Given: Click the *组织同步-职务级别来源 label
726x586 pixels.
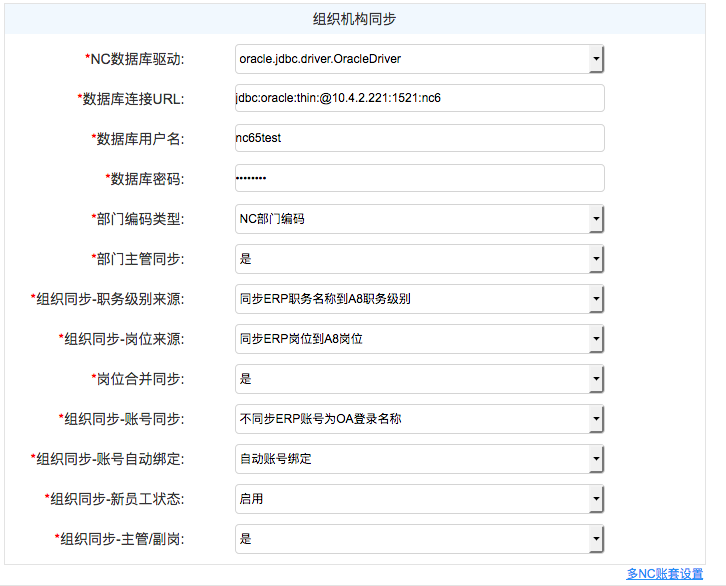Looking at the screenshot, I should click(107, 299).
